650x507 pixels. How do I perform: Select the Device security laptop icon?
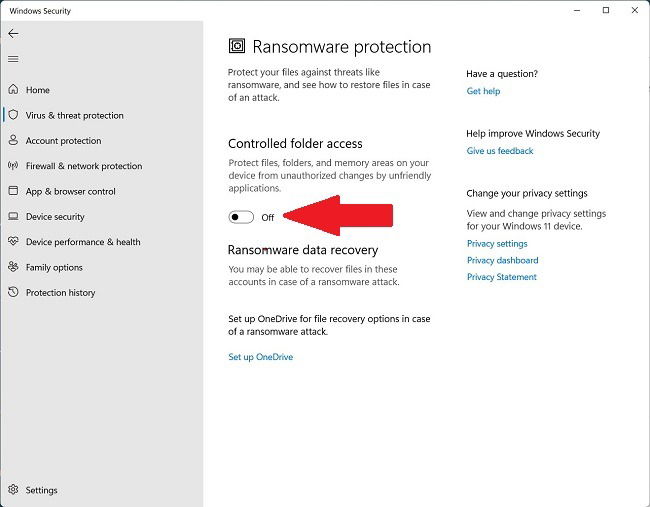14,217
